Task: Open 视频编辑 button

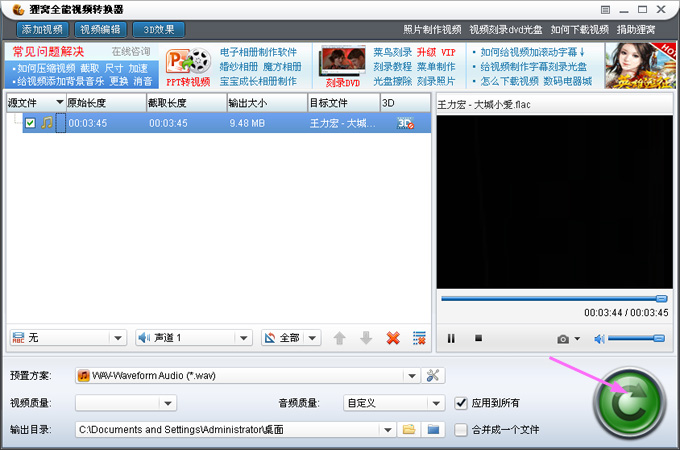Action: pyautogui.click(x=101, y=29)
